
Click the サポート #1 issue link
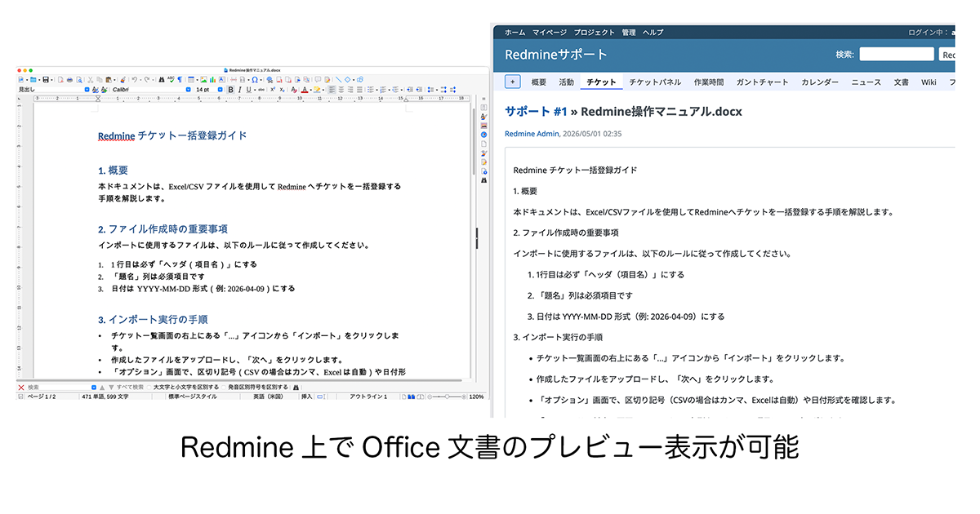536,111
